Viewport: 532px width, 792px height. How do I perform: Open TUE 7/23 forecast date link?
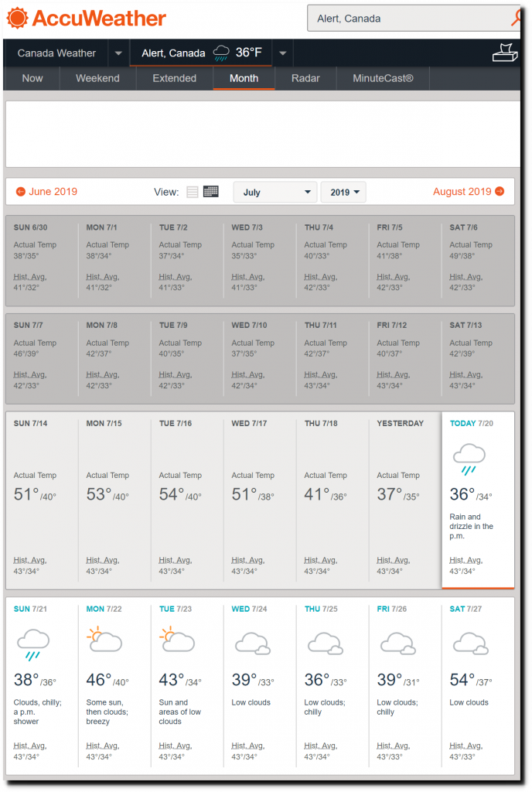tap(176, 609)
